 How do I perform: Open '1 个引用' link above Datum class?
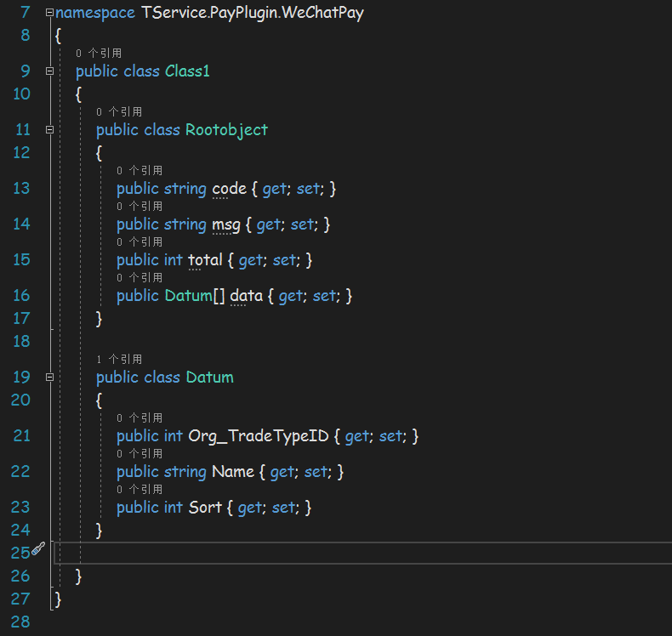tap(119, 359)
